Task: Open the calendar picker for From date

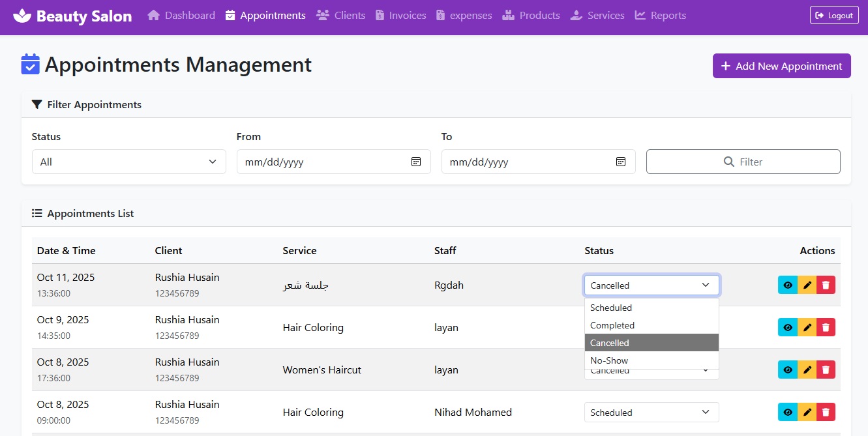Action: [415, 161]
